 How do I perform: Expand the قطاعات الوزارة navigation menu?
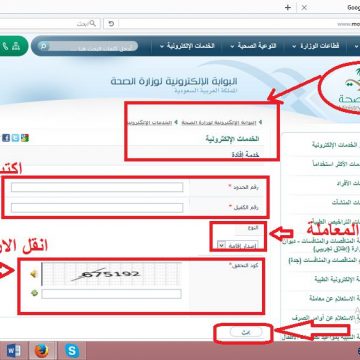click(x=316, y=46)
